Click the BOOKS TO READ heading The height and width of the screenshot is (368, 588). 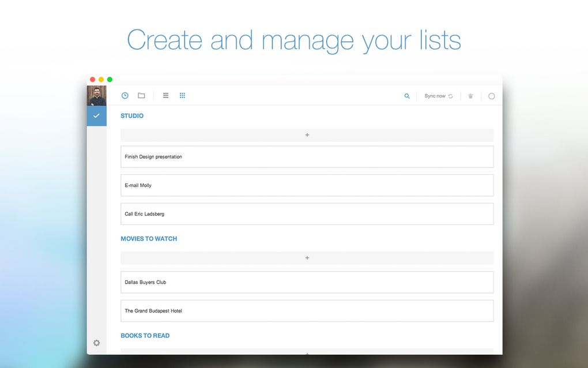tap(145, 336)
